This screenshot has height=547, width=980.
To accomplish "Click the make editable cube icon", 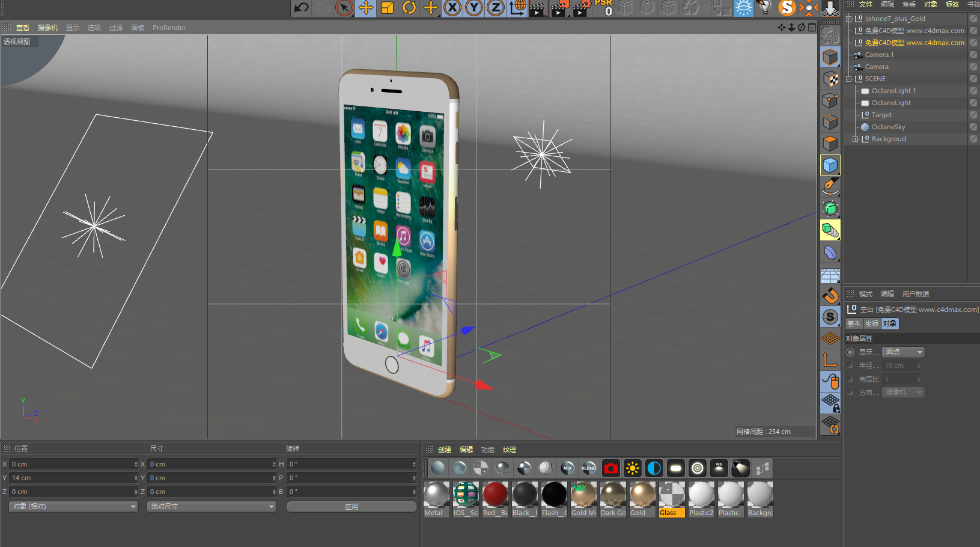I will pyautogui.click(x=830, y=57).
